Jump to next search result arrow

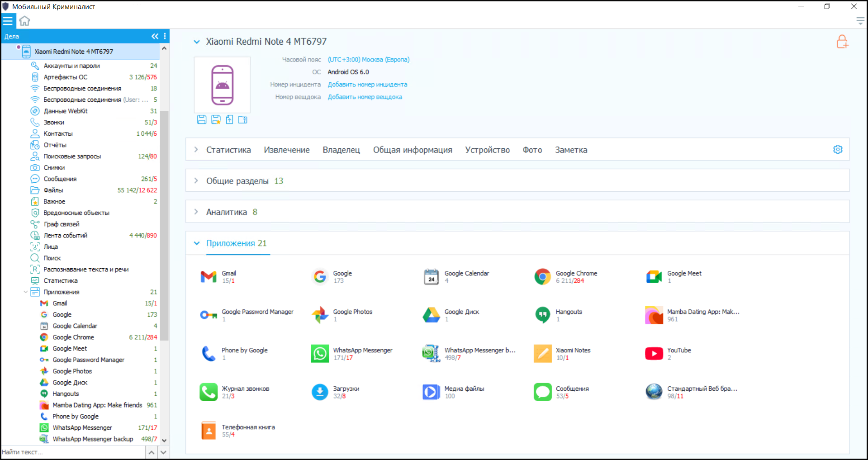click(164, 452)
